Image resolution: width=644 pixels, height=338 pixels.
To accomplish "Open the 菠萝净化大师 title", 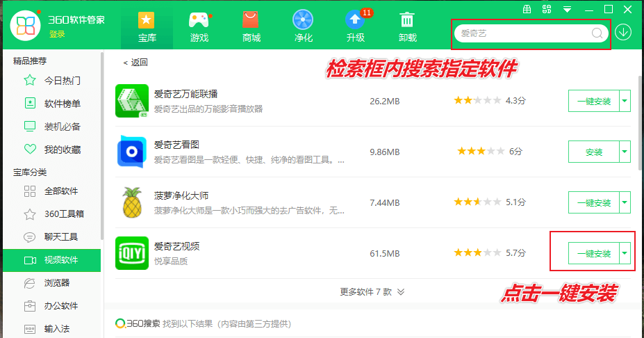I will point(181,195).
